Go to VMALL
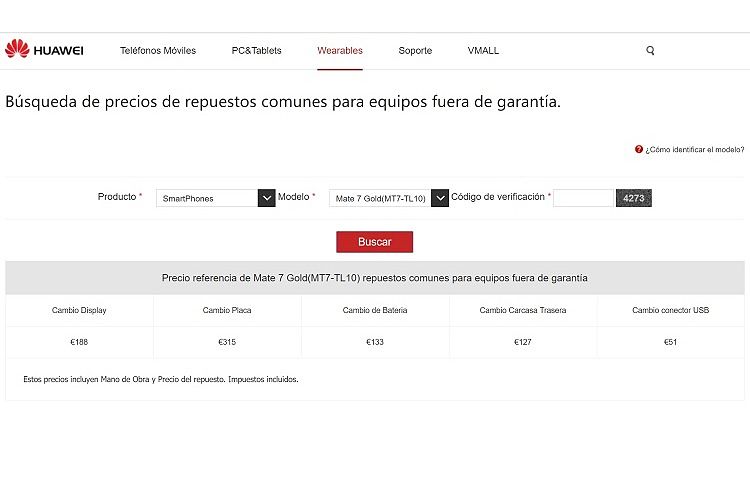 483,50
